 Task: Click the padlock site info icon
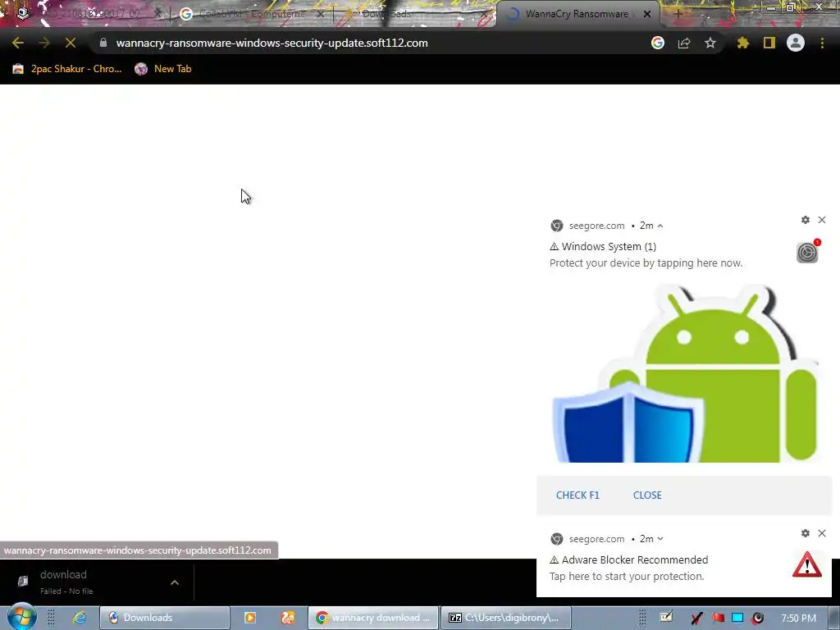103,43
